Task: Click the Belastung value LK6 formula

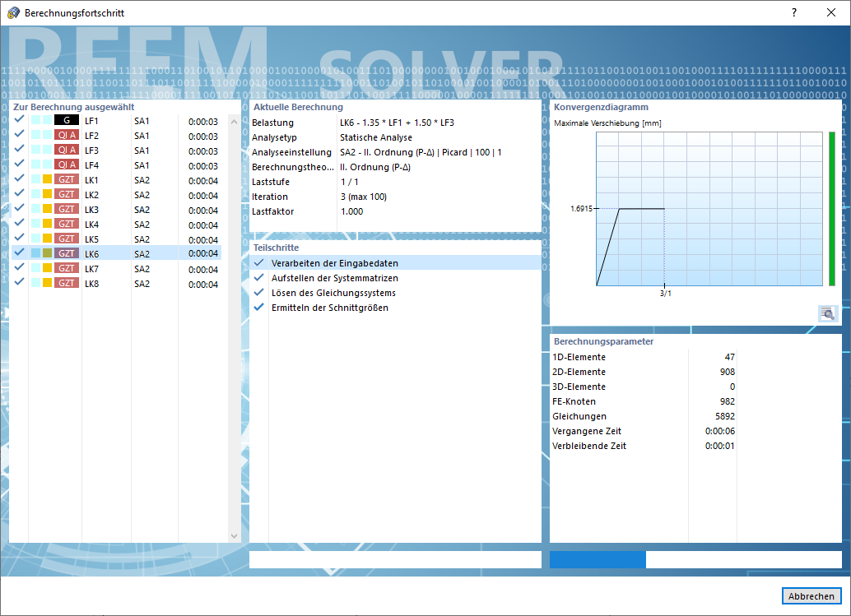Action: (397, 123)
